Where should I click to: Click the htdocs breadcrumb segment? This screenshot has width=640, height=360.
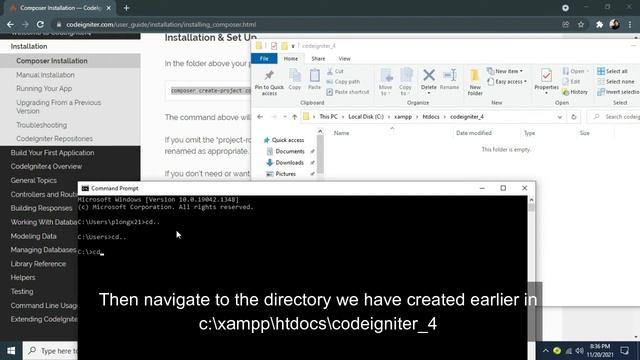[431, 117]
